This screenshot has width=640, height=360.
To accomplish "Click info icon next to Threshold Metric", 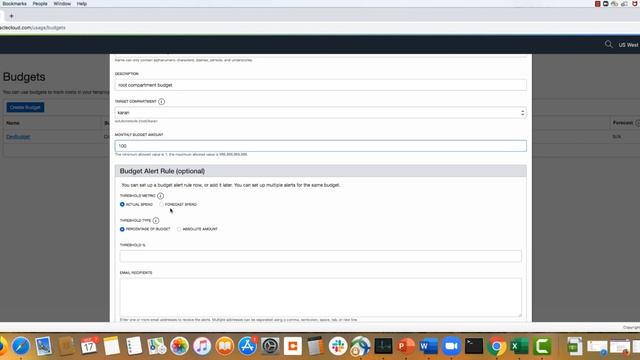I will (160, 196).
